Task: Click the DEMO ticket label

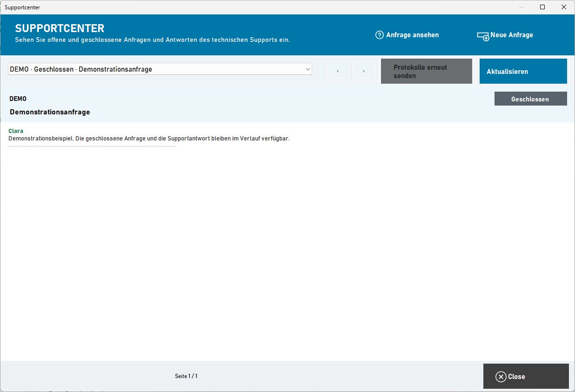Action: point(18,99)
